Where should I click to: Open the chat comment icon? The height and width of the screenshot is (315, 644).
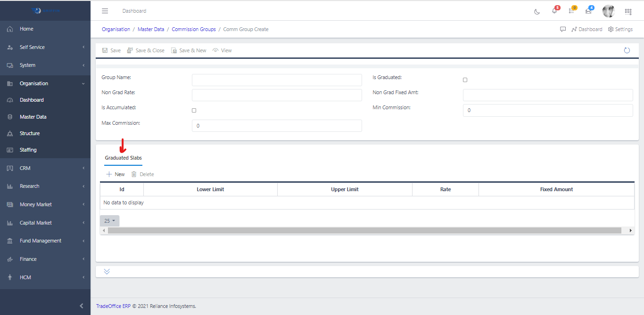point(562,29)
